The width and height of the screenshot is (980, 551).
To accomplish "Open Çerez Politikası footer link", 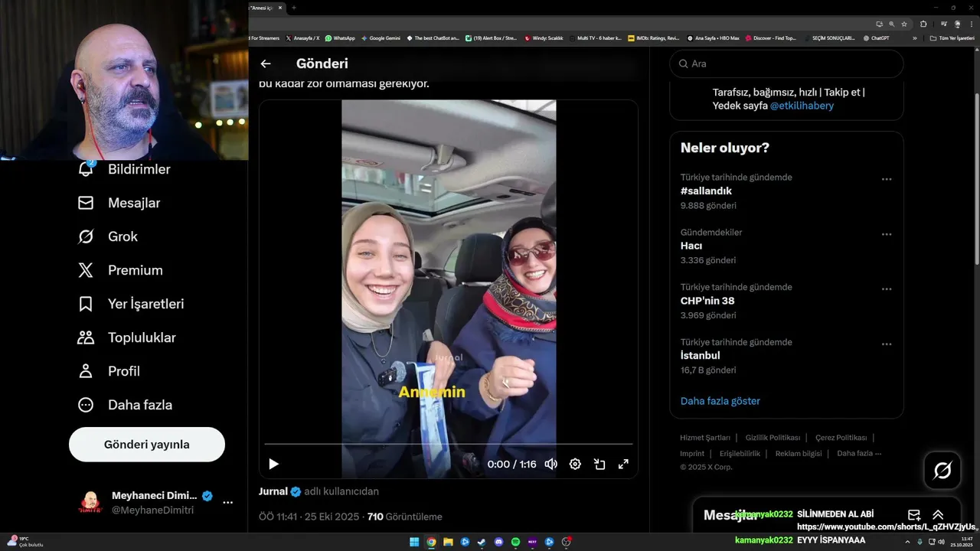I will tap(841, 438).
